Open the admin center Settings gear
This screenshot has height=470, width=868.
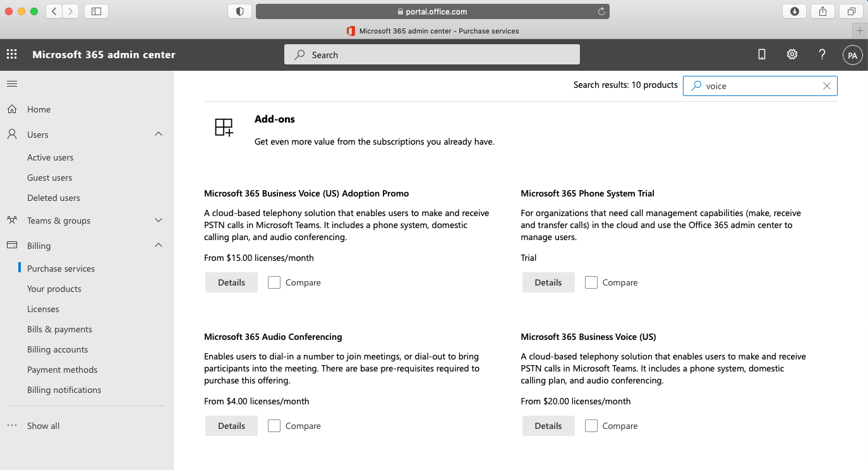point(792,54)
